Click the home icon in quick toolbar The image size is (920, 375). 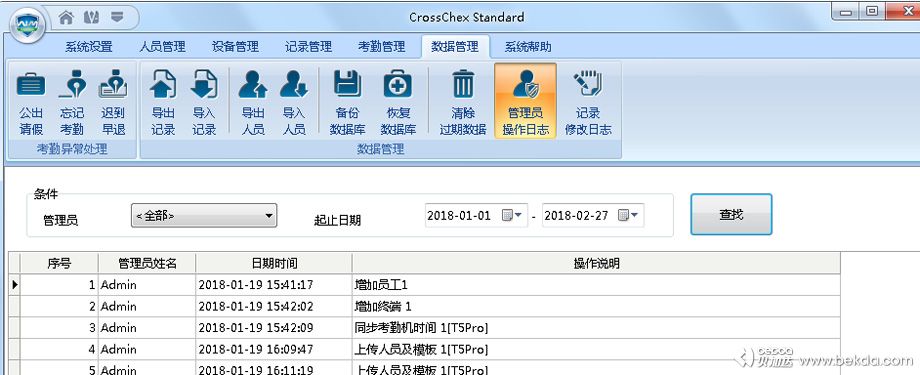click(66, 18)
